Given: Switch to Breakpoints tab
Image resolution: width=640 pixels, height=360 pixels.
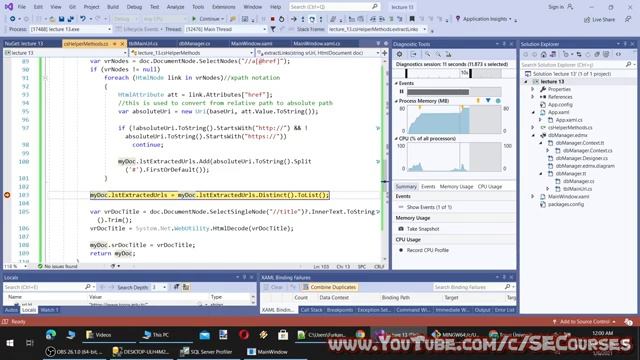Looking at the screenshot, I should point(340,310).
